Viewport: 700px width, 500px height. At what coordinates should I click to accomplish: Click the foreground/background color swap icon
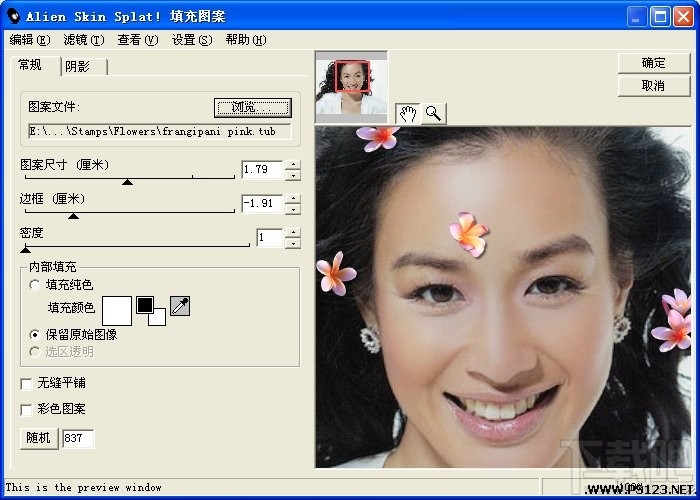(x=151, y=311)
